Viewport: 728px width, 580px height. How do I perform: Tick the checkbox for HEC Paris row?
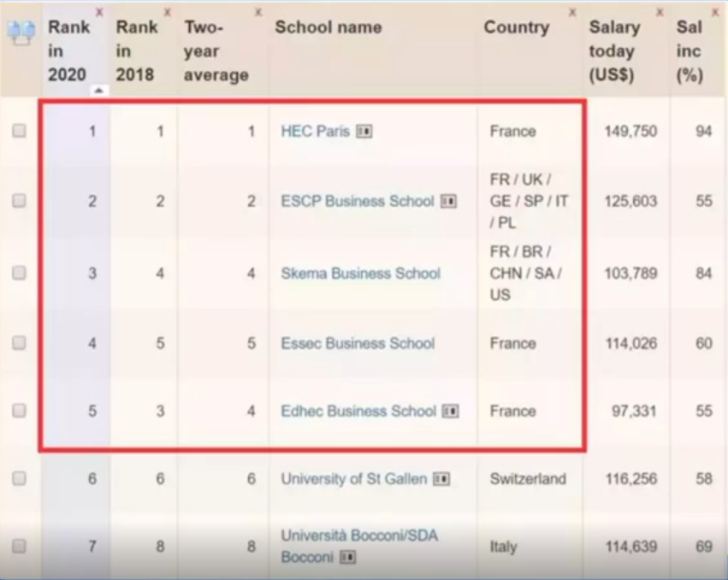(x=19, y=132)
